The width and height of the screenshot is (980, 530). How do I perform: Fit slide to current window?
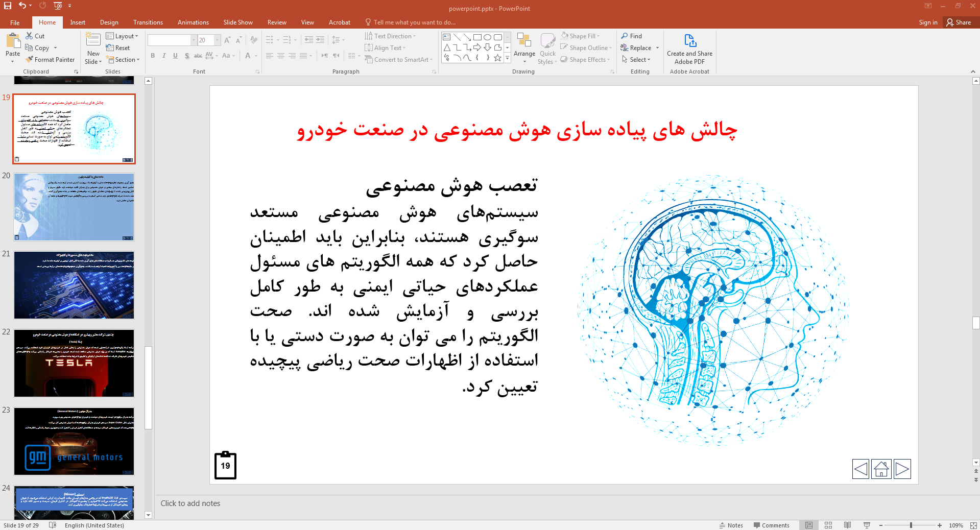973,525
